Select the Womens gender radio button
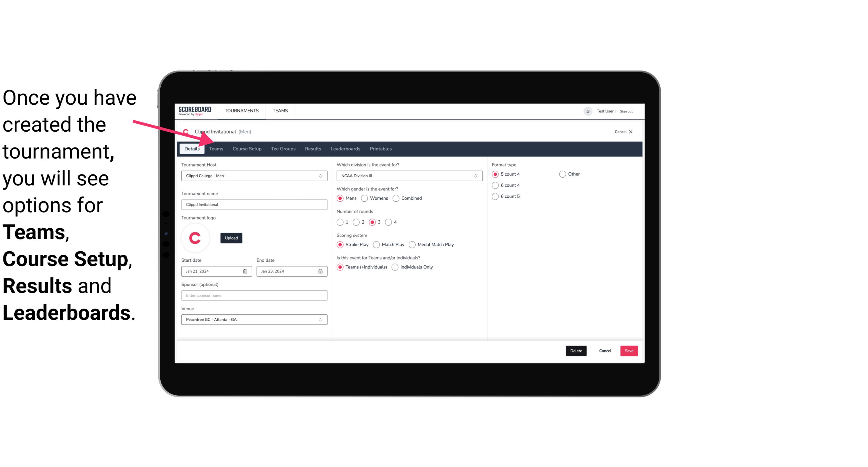 (x=365, y=198)
